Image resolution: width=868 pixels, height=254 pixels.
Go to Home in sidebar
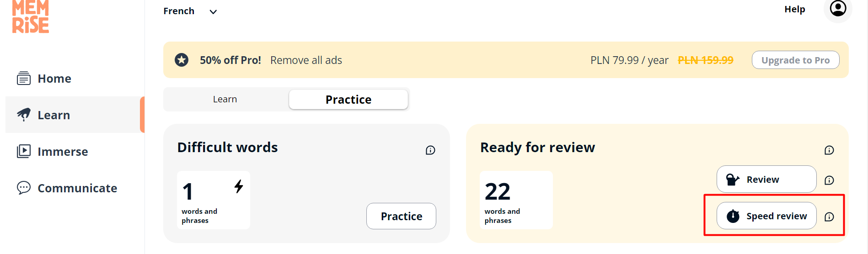(x=54, y=79)
